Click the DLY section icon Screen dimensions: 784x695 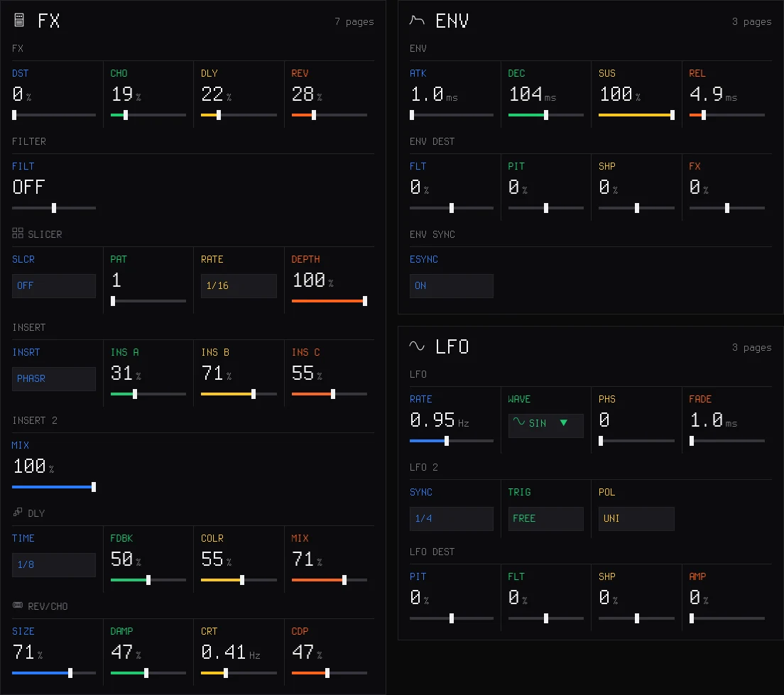tap(18, 512)
